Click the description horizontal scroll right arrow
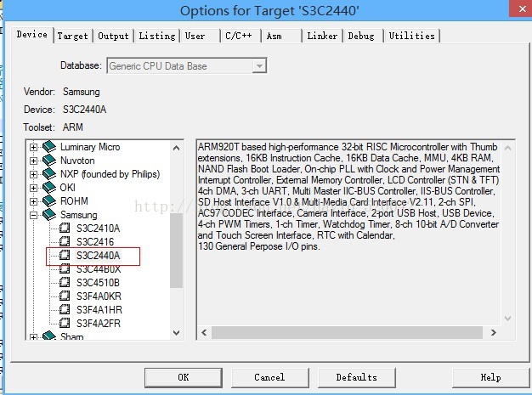This screenshot has width=532, height=395. pos(494,333)
